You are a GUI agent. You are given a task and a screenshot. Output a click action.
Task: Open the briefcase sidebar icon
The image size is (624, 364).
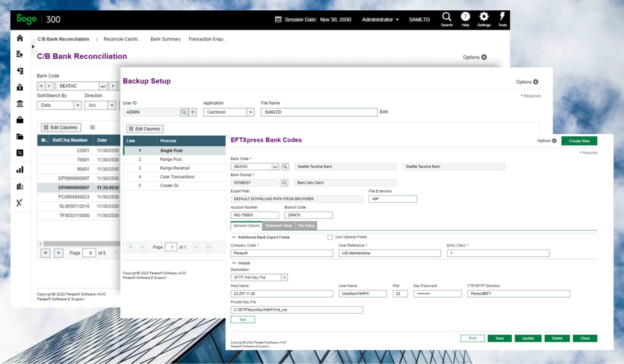[x=20, y=120]
